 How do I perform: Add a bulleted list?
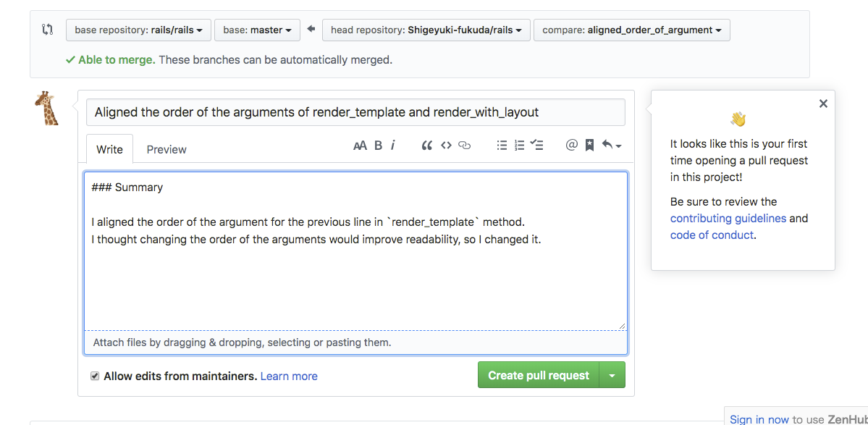(502, 146)
